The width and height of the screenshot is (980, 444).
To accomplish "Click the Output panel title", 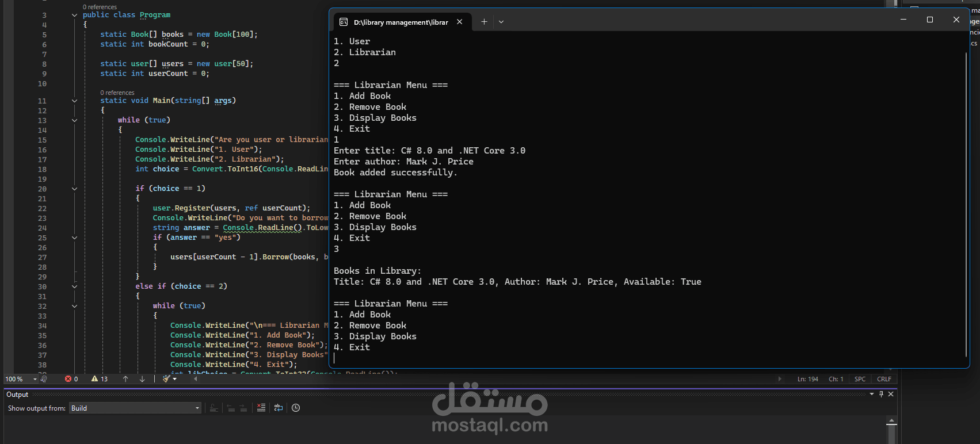I will 17,395.
